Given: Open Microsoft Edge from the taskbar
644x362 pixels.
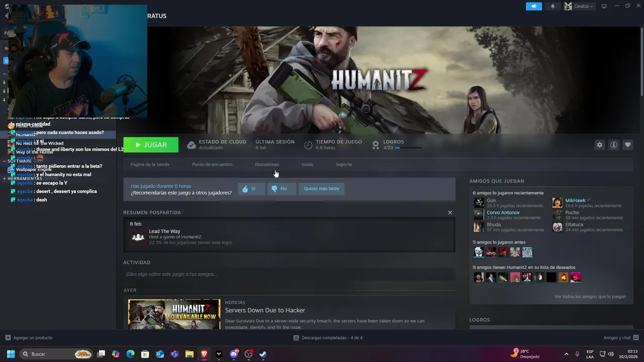Looking at the screenshot, I should pos(130,354).
